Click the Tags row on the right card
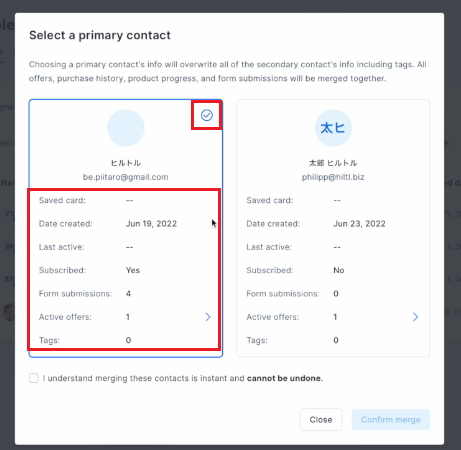This screenshot has width=461, height=450. pyautogui.click(x=333, y=340)
